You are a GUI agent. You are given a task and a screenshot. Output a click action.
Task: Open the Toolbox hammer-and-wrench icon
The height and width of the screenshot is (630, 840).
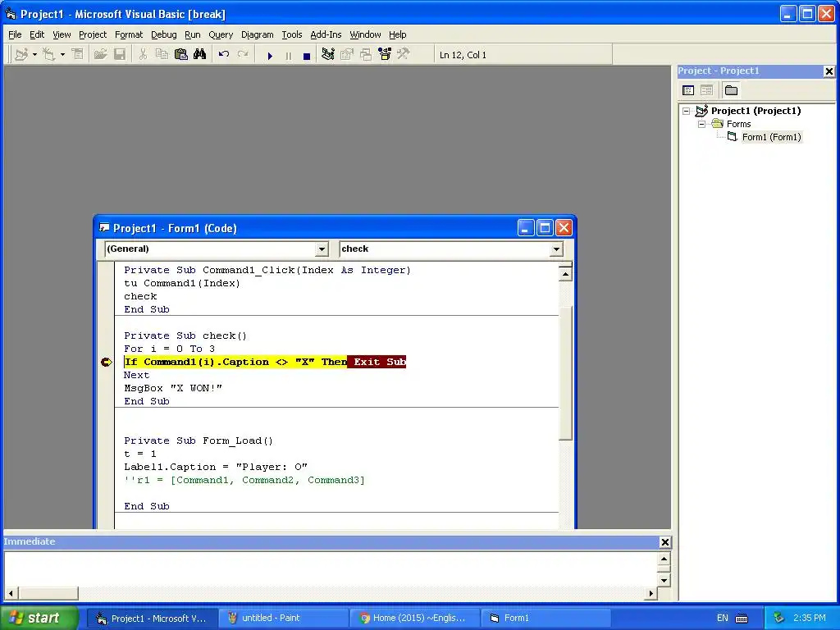pyautogui.click(x=404, y=55)
